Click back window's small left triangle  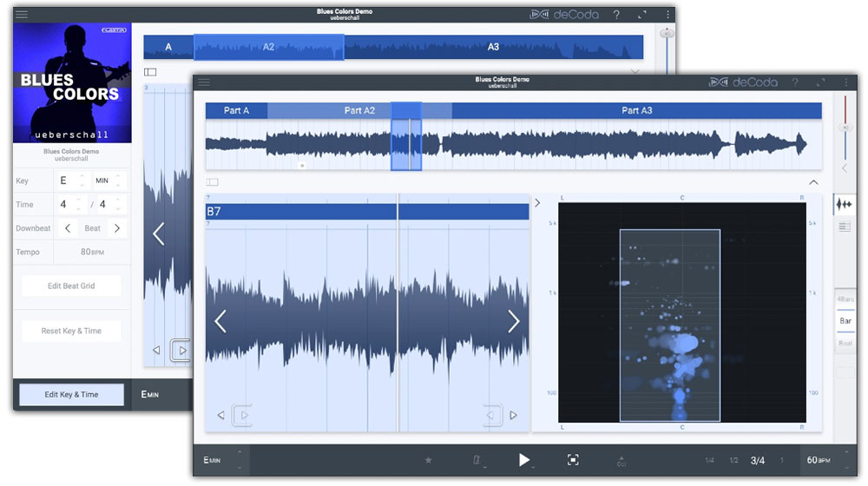tap(156, 350)
